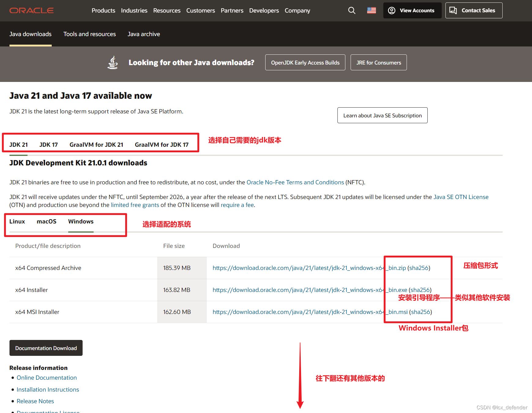Image resolution: width=532 pixels, height=413 pixels.
Task: Select GraalVM for JDK 17 tab
Action: [162, 145]
